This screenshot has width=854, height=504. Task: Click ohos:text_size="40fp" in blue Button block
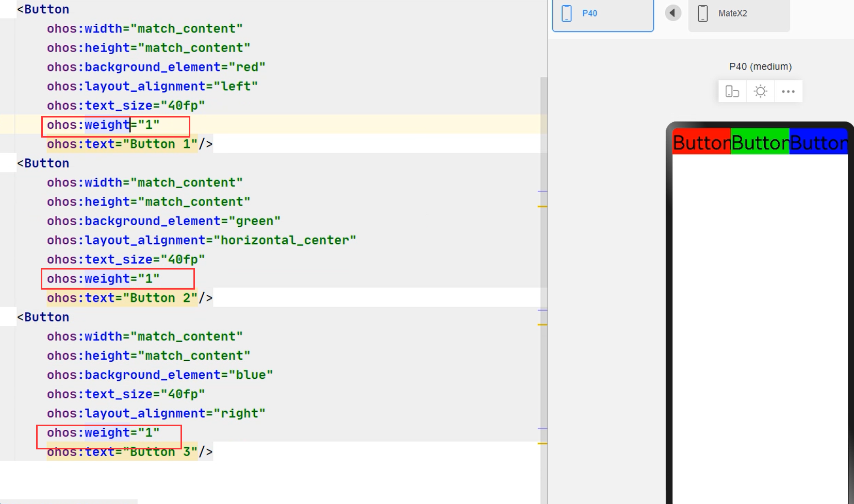[126, 394]
